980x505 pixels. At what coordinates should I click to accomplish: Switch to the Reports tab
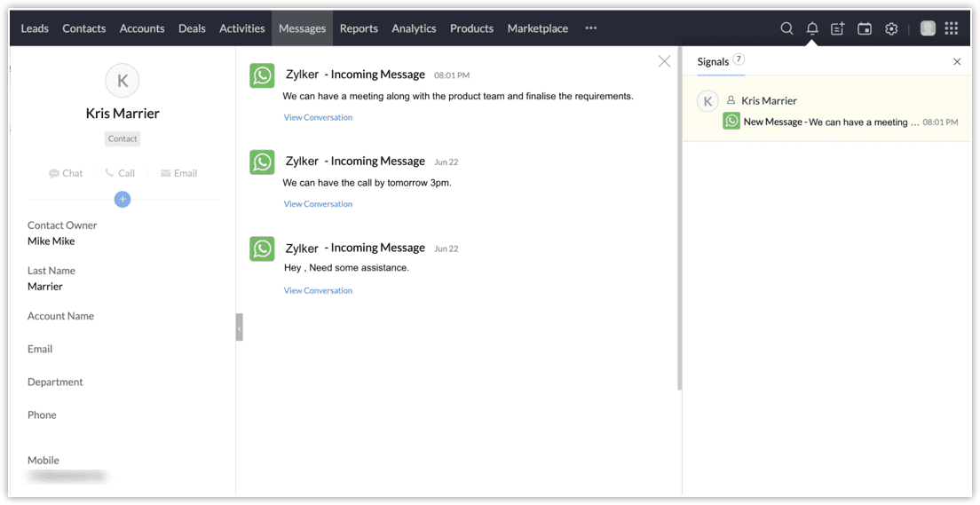[x=359, y=28]
